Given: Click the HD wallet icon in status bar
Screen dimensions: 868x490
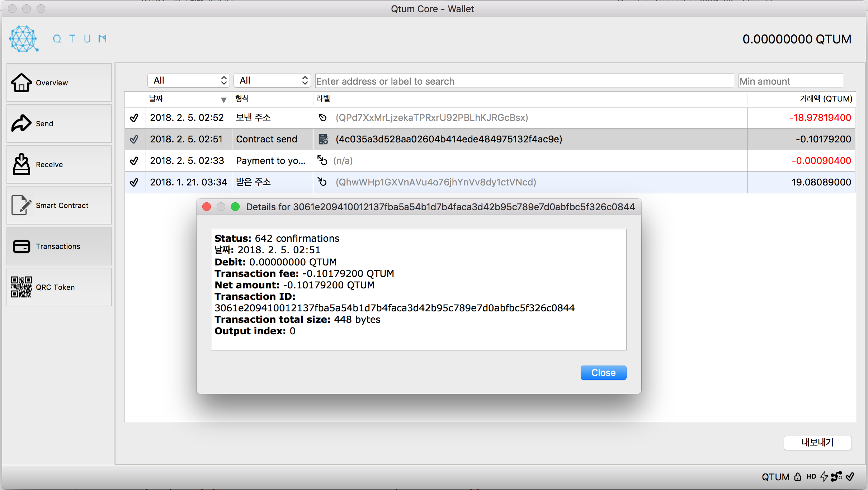Looking at the screenshot, I should (811, 477).
